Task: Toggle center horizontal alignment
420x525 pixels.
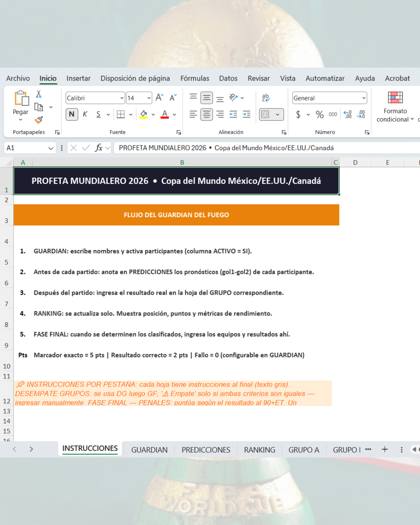Action: (x=206, y=114)
